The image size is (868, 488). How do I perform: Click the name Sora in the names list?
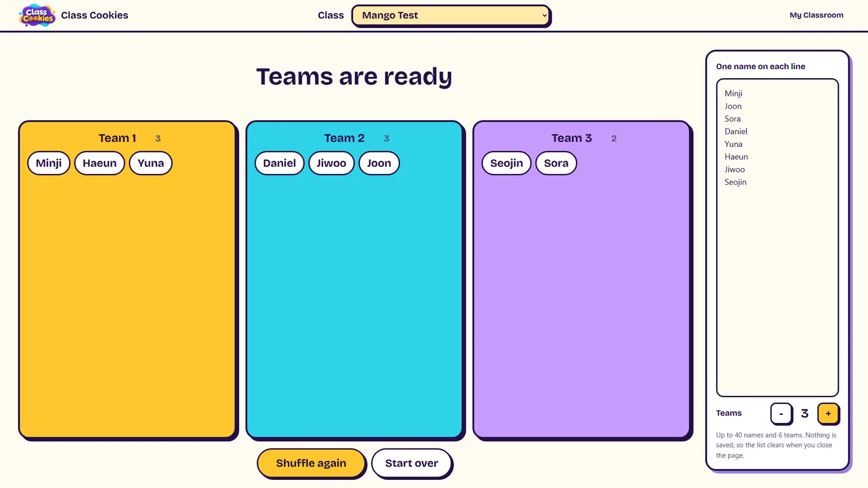point(732,119)
